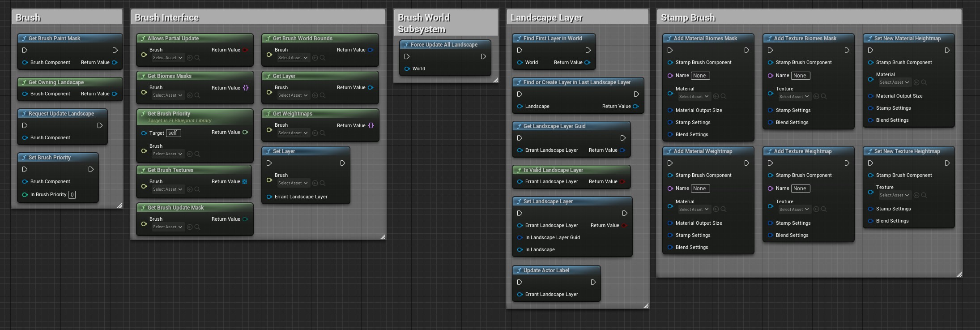
Task: Open Select Asset dropdown in Get Brush World Bounds
Action: (x=293, y=58)
